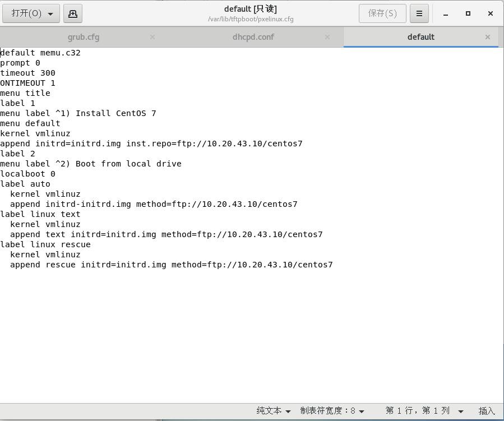Click the "ONTIMEOUT 1" line in editor
This screenshot has height=421, width=504.
pos(28,83)
